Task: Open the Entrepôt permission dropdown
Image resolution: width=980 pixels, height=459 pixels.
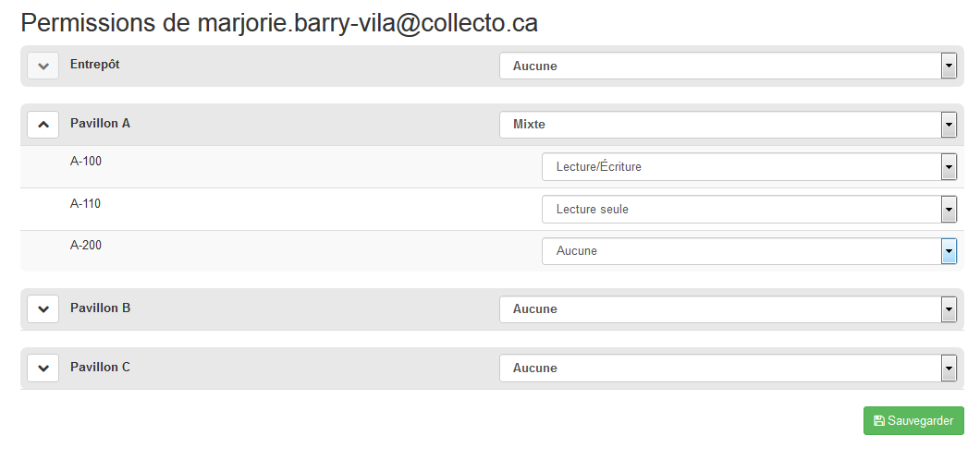Action: point(719,66)
